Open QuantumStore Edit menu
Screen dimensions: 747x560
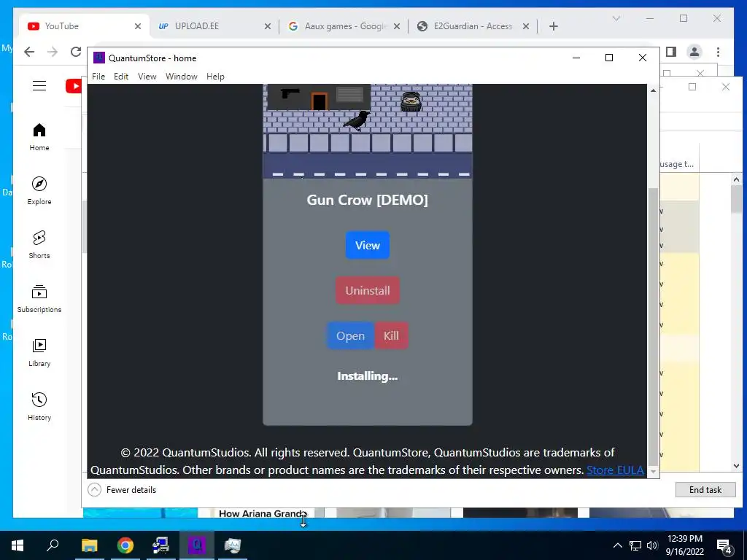pos(121,77)
